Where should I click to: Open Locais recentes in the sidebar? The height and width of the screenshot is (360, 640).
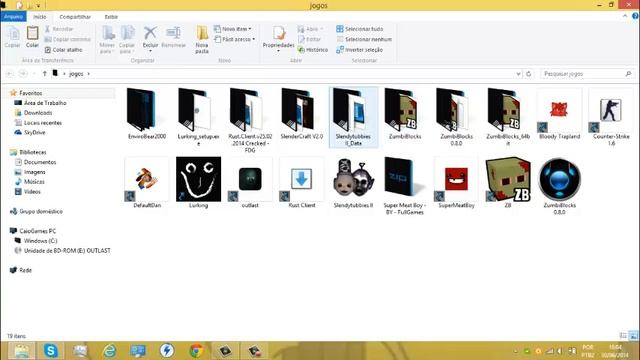[x=38, y=122]
